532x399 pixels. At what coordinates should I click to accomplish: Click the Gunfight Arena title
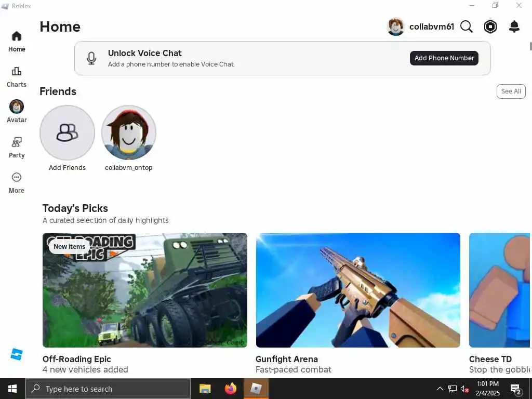pos(287,359)
